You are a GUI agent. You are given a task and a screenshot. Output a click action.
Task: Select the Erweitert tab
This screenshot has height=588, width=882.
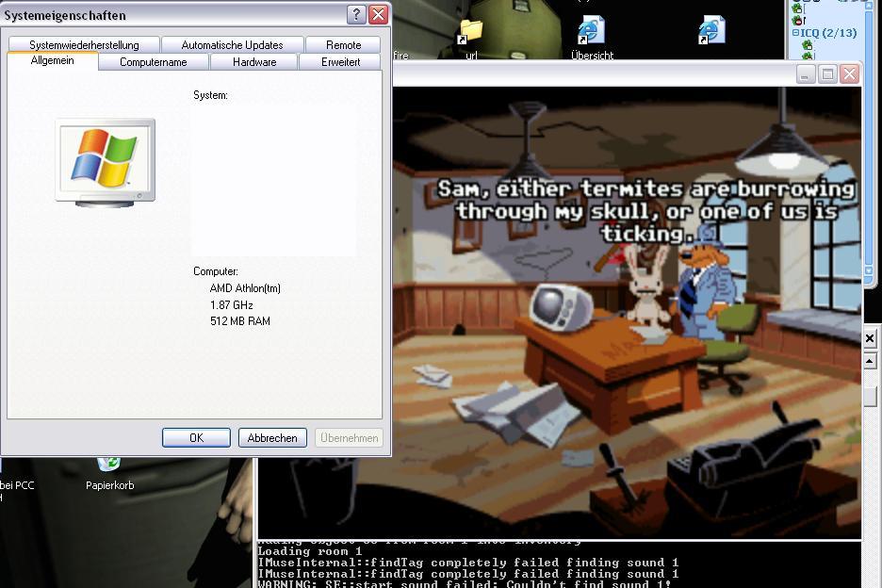click(x=340, y=62)
